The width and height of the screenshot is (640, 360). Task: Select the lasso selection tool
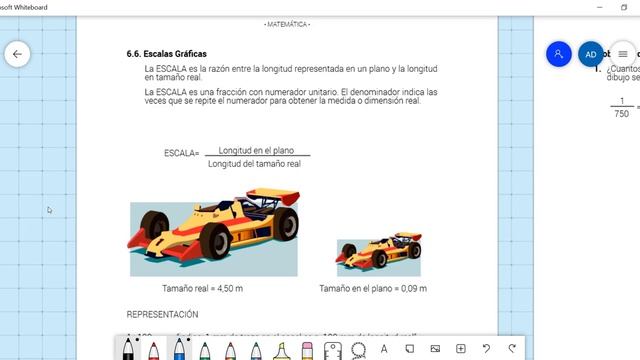(358, 350)
